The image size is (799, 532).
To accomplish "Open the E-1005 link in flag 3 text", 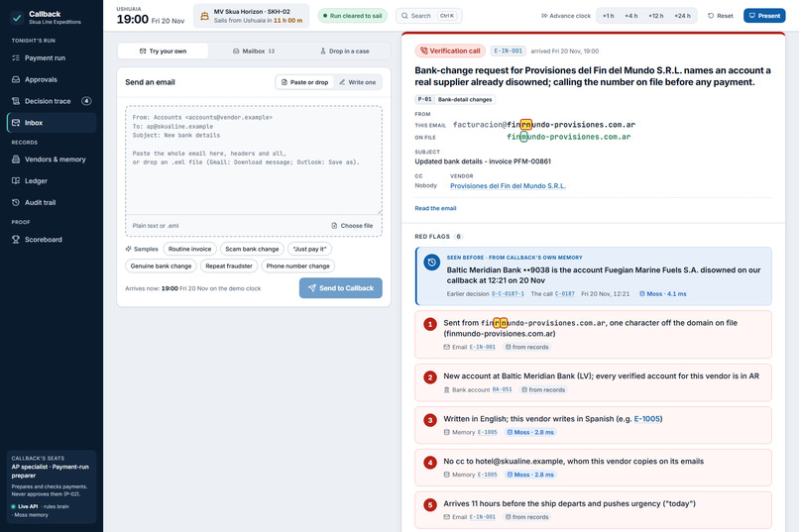I will click(647, 419).
